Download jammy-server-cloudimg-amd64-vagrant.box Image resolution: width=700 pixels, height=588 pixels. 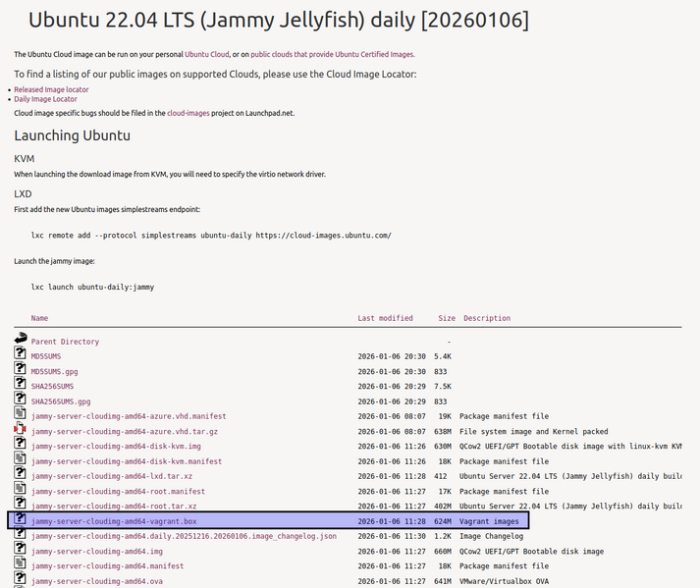point(114,521)
